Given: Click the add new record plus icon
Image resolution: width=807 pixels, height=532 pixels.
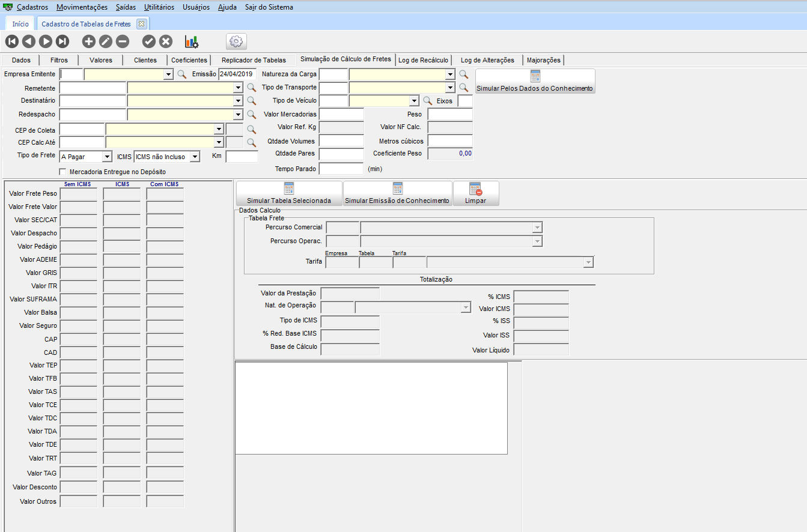Looking at the screenshot, I should coord(88,41).
